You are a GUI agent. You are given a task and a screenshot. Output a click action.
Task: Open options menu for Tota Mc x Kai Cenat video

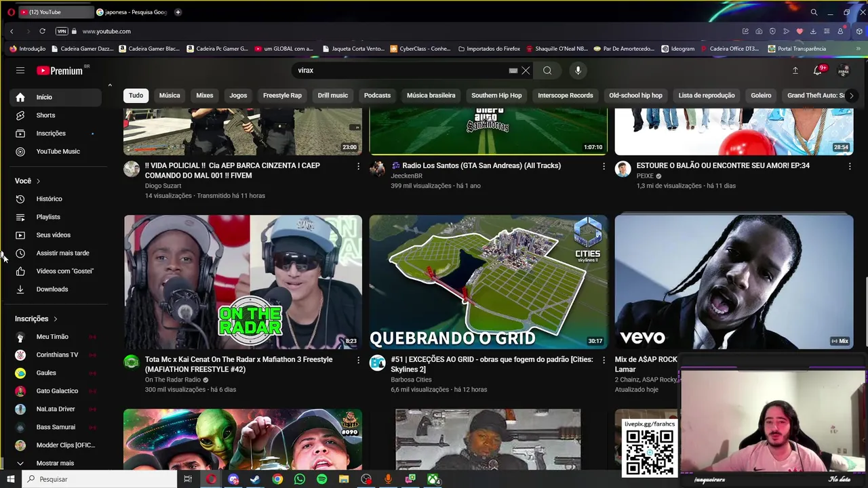[359, 360]
